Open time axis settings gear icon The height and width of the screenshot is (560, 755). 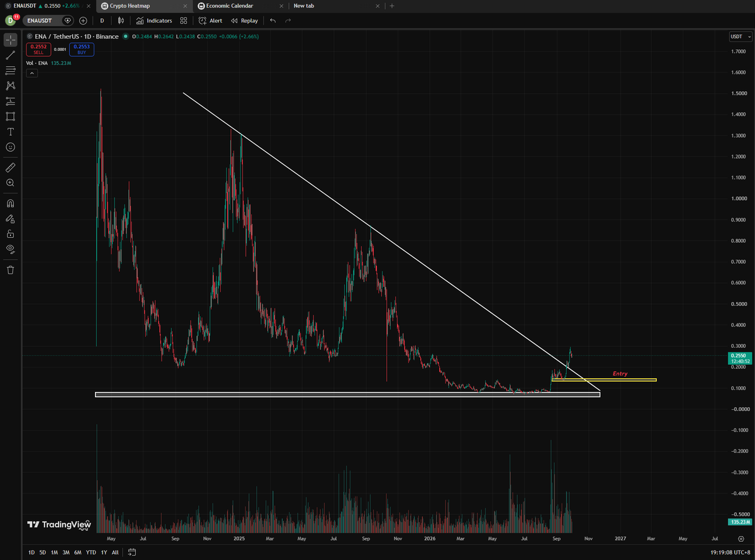[x=741, y=539]
